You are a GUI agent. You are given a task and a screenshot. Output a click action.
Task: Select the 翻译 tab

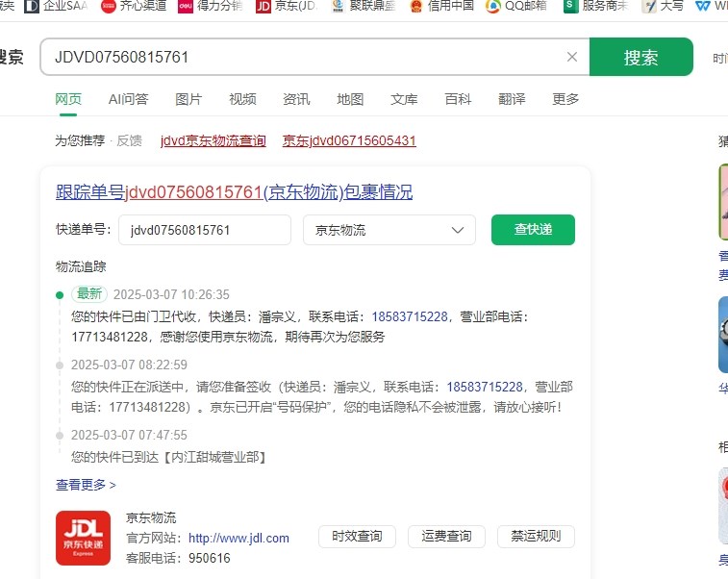[512, 99]
